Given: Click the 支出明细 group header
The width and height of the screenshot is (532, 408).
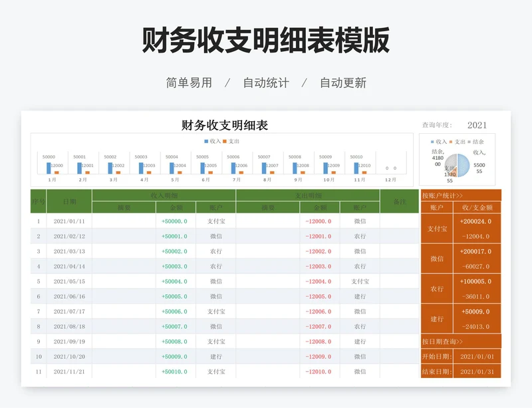Looking at the screenshot, I should [x=308, y=195].
